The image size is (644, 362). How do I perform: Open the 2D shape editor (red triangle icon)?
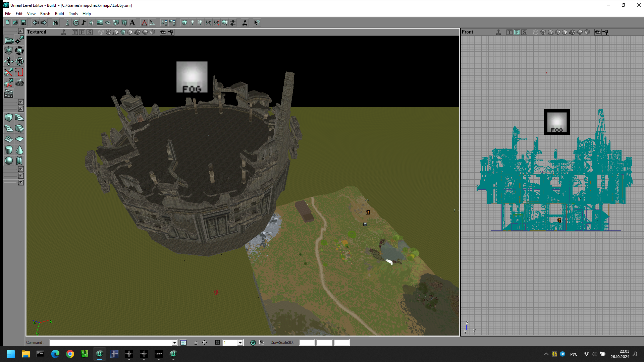(x=144, y=22)
